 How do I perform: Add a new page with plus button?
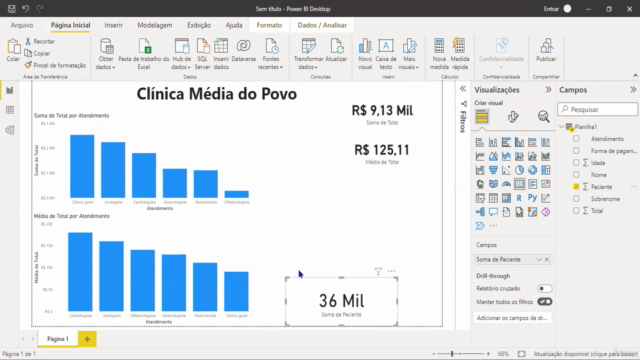pyautogui.click(x=87, y=339)
